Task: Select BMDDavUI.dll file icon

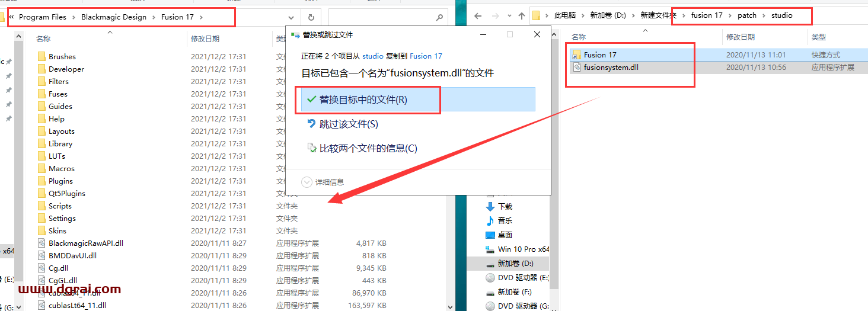Action: coord(42,256)
